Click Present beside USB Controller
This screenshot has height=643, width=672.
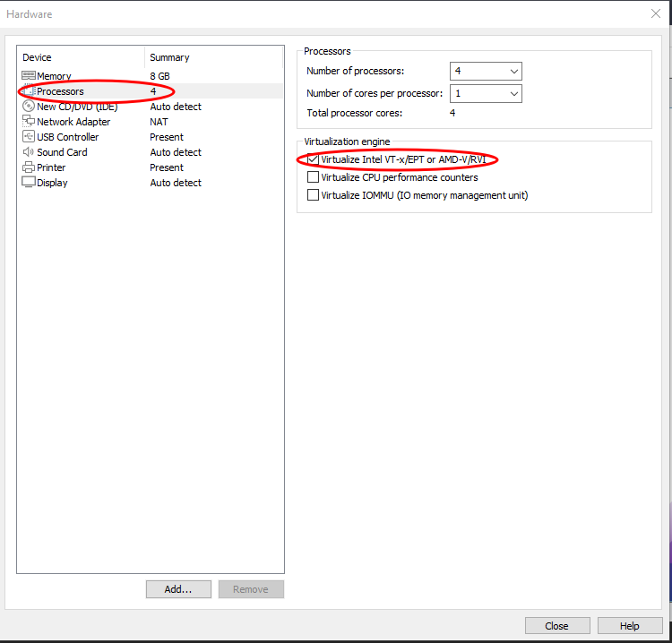pos(167,137)
